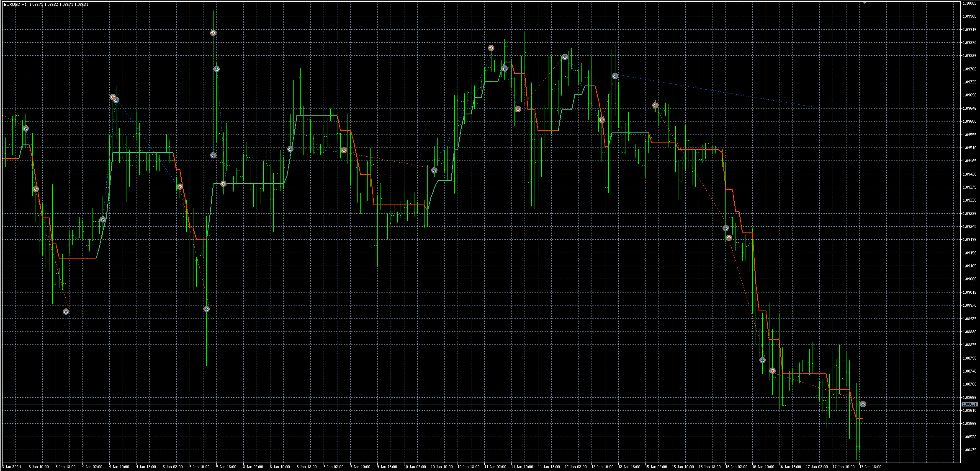The image size is (980, 471).
Task: Click the 1.0735 price scale label
Action: click(x=970, y=82)
